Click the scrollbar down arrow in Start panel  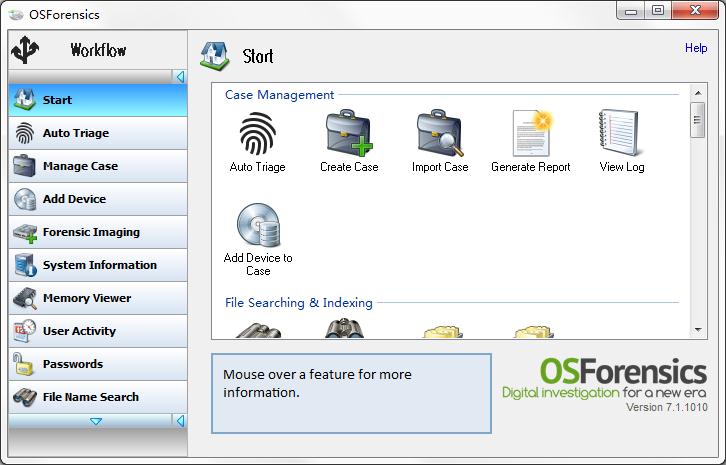click(698, 330)
